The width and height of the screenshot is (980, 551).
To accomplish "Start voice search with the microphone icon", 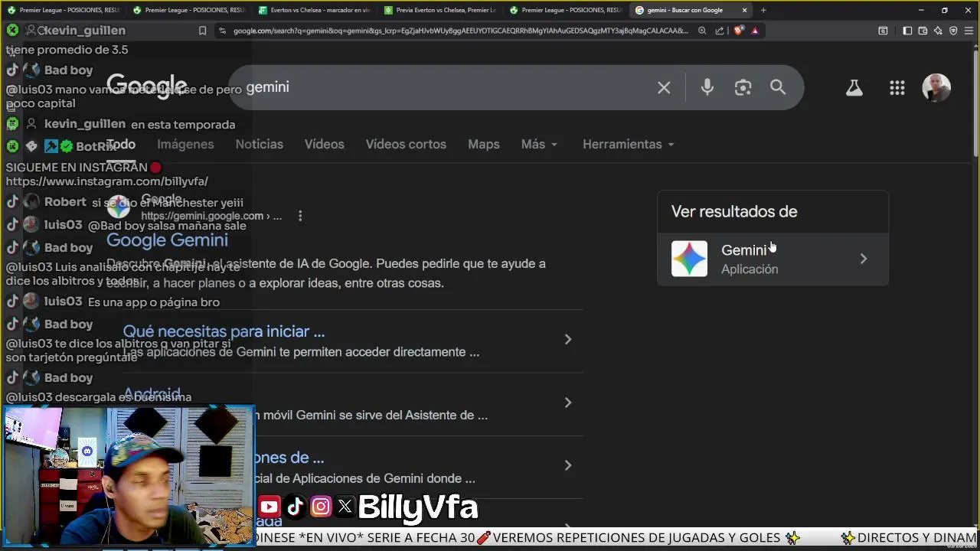I will (707, 87).
